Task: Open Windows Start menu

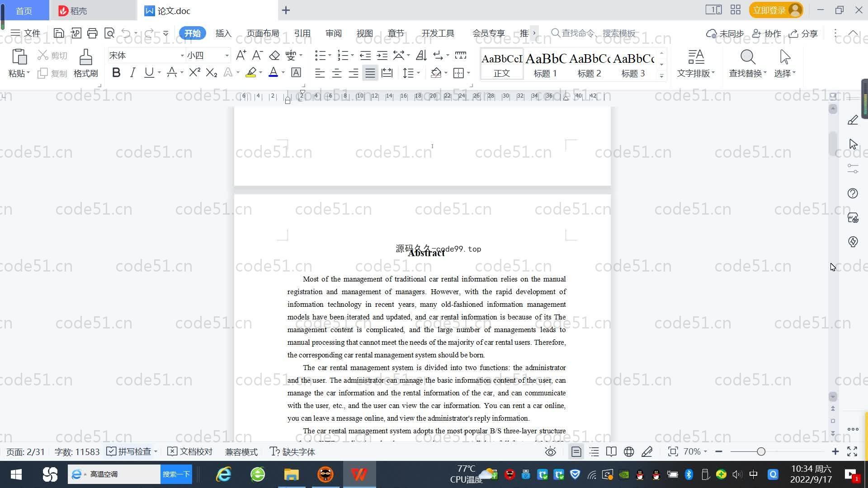Action: (x=16, y=474)
